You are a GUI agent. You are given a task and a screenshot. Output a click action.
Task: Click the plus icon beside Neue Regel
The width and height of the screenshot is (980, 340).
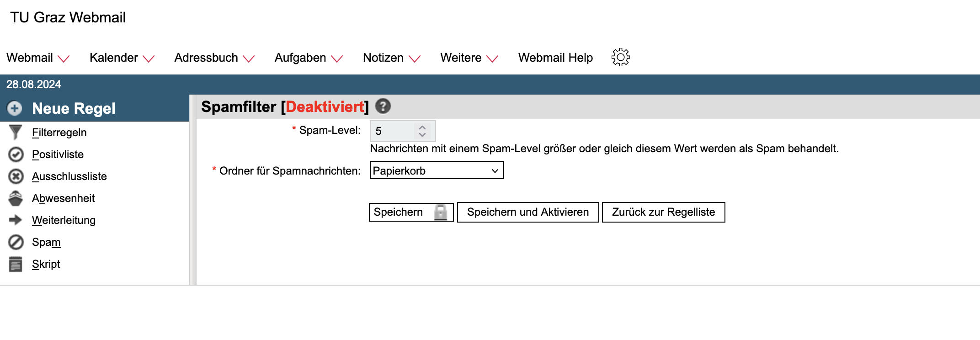click(15, 108)
